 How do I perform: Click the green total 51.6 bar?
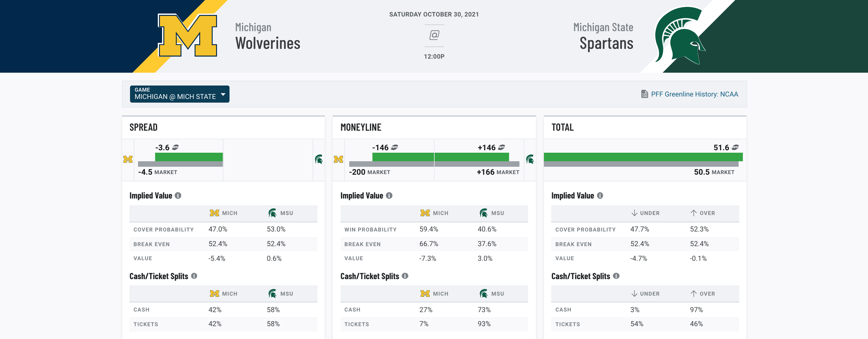[x=643, y=157]
